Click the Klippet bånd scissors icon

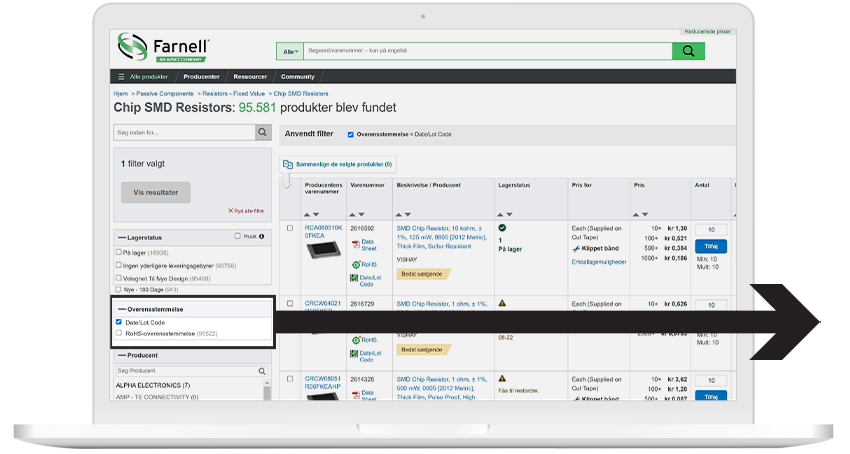(x=576, y=249)
